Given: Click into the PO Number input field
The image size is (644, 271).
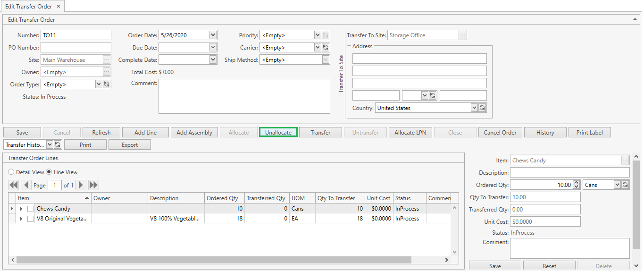Looking at the screenshot, I should tap(76, 48).
